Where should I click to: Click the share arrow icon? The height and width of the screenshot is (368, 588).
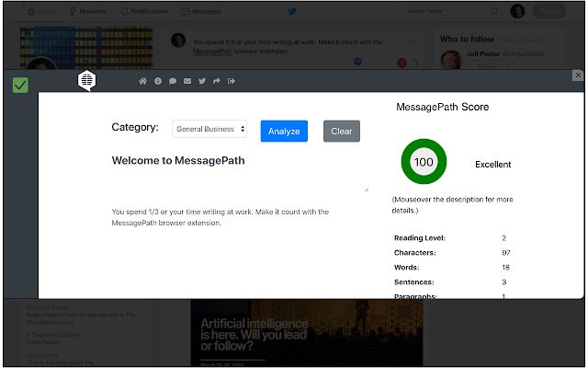pos(217,81)
